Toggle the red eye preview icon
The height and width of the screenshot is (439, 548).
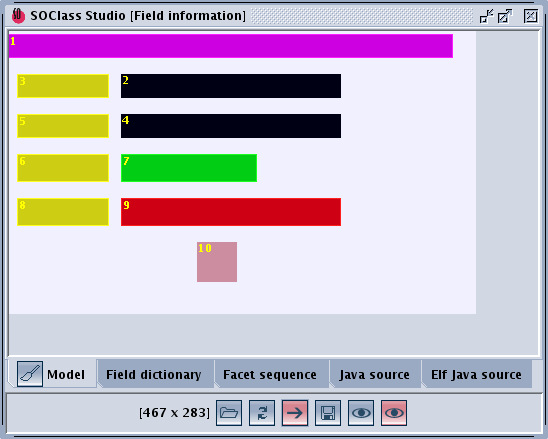(x=394, y=413)
